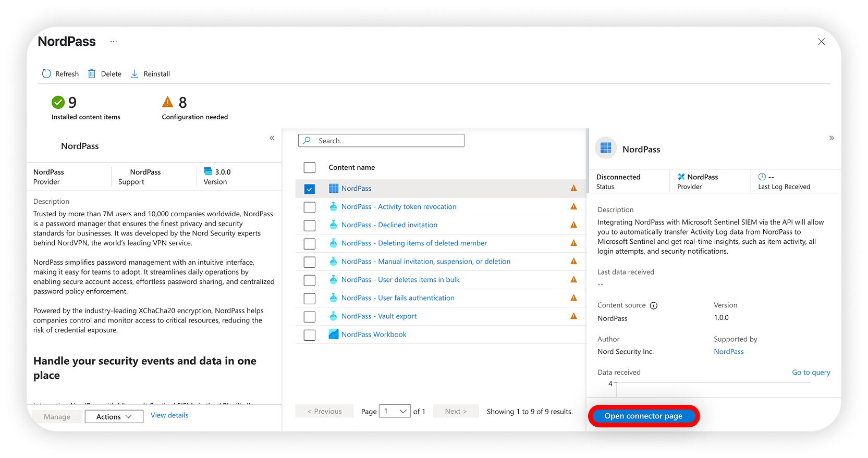Click the large connector icon in right pane header
This screenshot has height=458, width=868.
(x=606, y=148)
